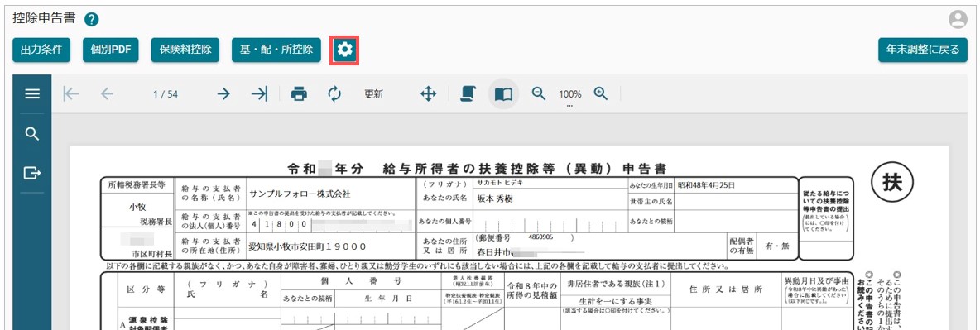
Task: Open the help question mark icon
Action: (92, 19)
